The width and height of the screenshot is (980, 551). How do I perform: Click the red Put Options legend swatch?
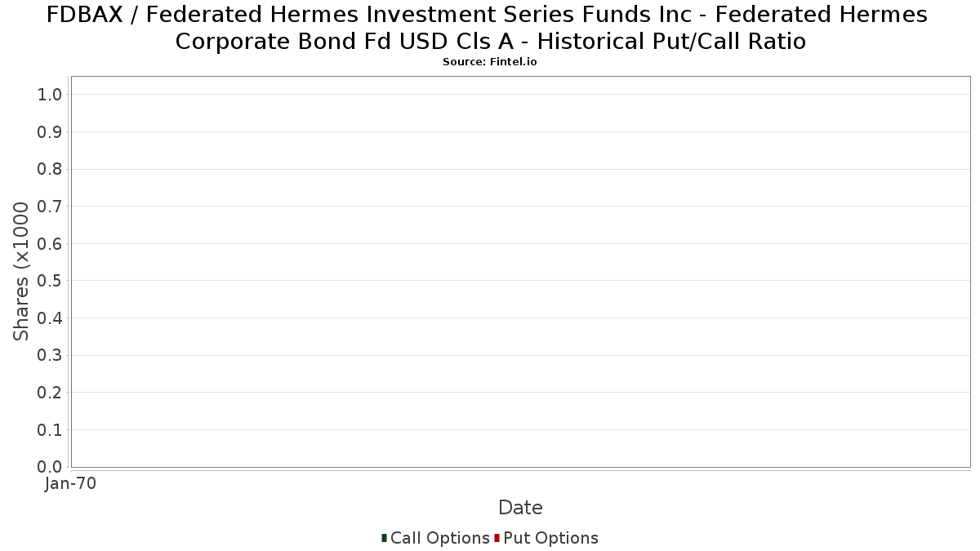497,538
